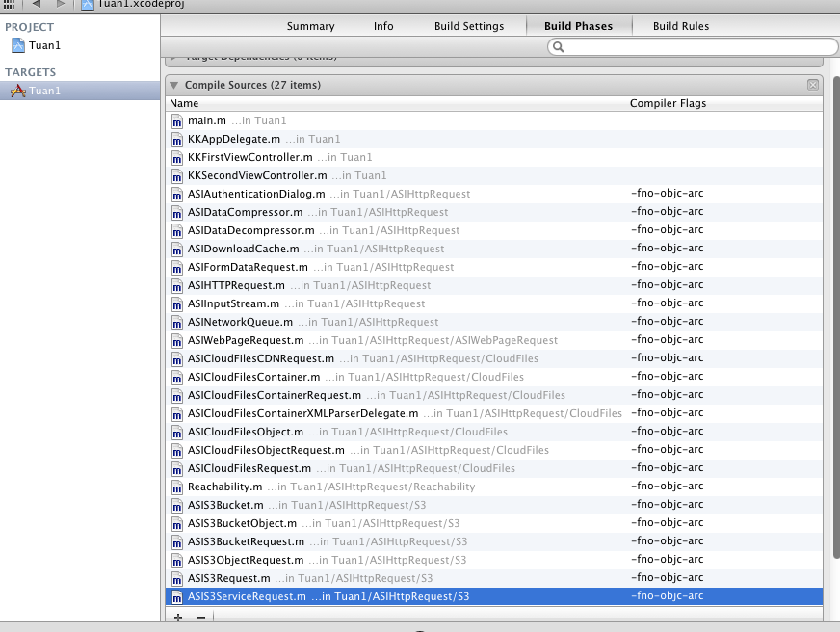Click the Tuan1 project blueprint icon
840x632 pixels.
(x=18, y=45)
